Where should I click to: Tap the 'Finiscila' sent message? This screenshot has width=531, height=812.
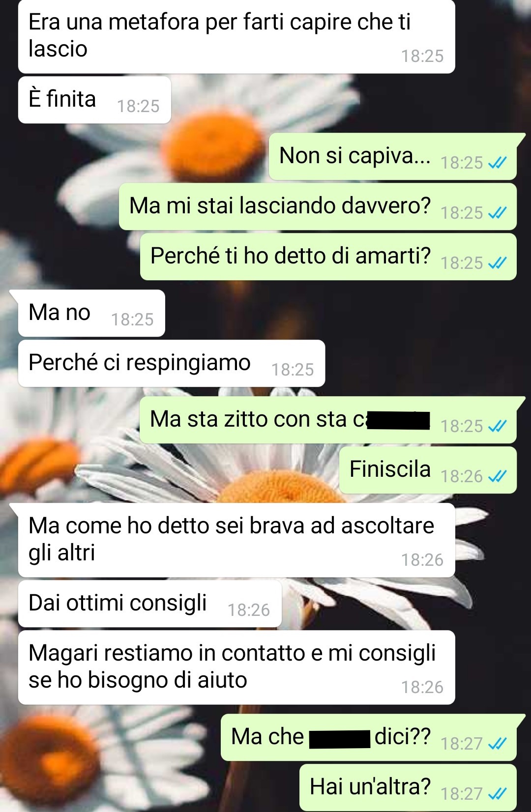click(428, 470)
